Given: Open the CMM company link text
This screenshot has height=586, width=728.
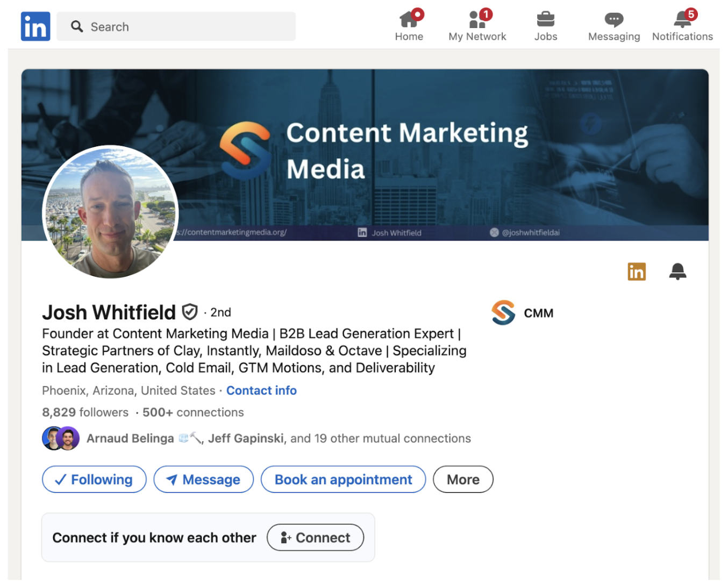Looking at the screenshot, I should 539,313.
